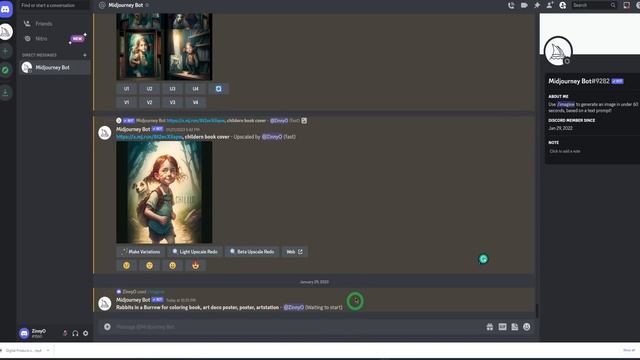The image size is (640, 360).
Task: Click the Download Apps icon in the server list
Action: tap(6, 92)
